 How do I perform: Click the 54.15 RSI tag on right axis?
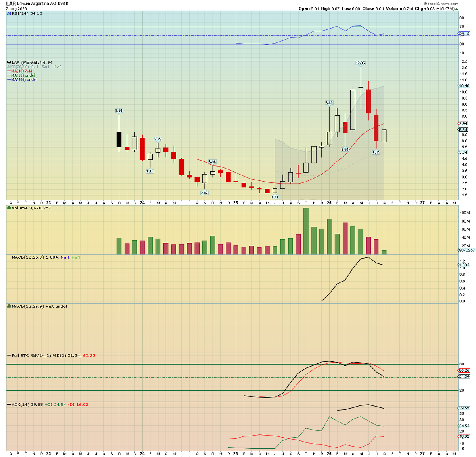[464, 33]
